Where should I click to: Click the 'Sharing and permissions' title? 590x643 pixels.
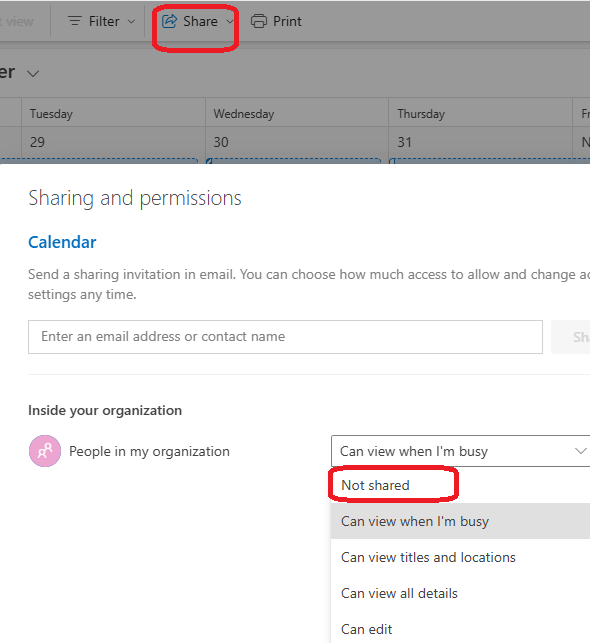[x=135, y=198]
